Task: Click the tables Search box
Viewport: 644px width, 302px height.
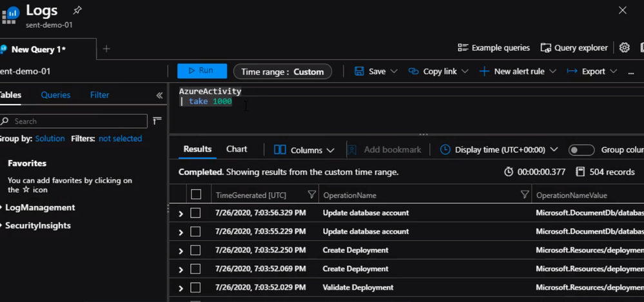Action: click(74, 121)
